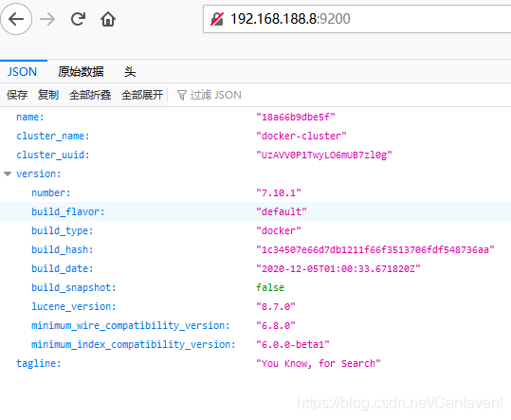Click the version number value "7.10.1"
The image size is (511, 420).
[x=279, y=192]
